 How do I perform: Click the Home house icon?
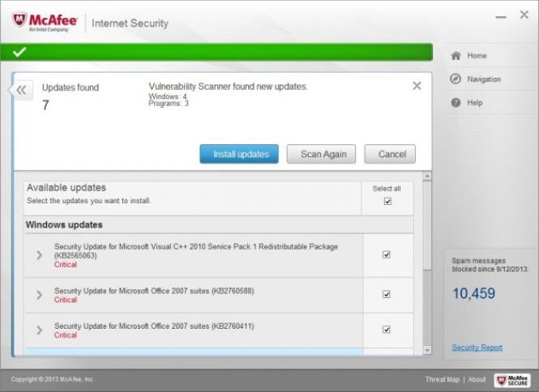456,56
